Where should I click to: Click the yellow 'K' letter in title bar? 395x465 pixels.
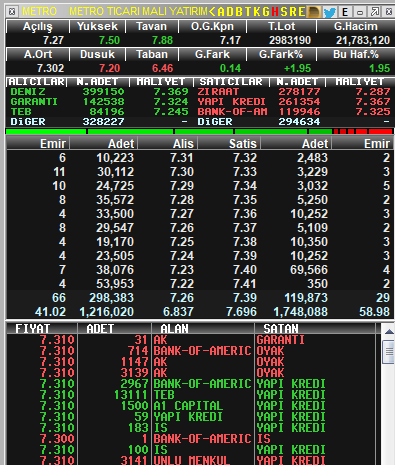coord(257,12)
